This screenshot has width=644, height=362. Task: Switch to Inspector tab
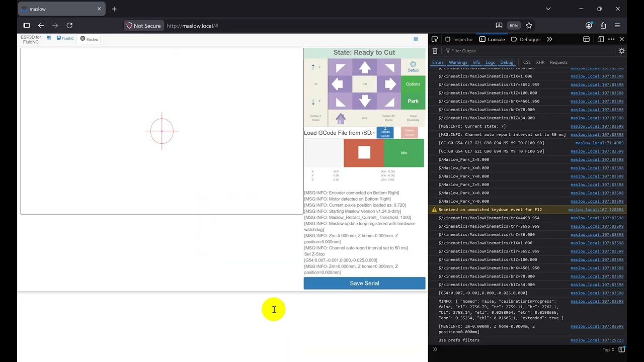pyautogui.click(x=458, y=39)
